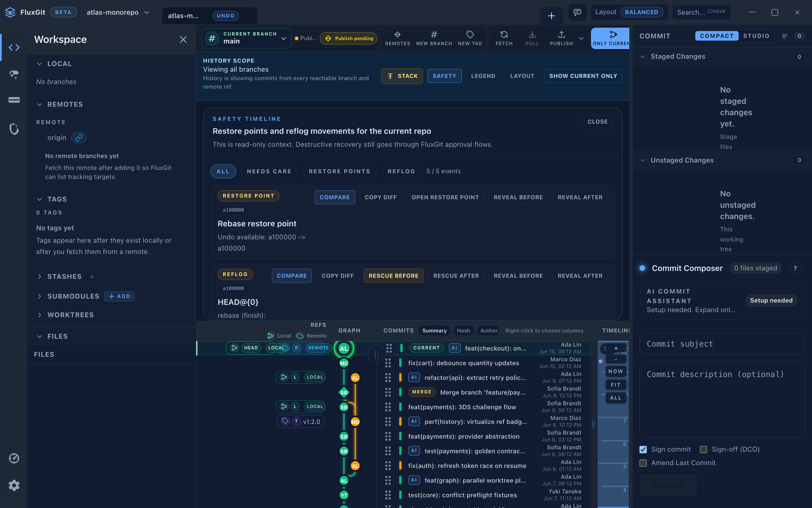
Task: Click Open Restore Point button
Action: (445, 197)
